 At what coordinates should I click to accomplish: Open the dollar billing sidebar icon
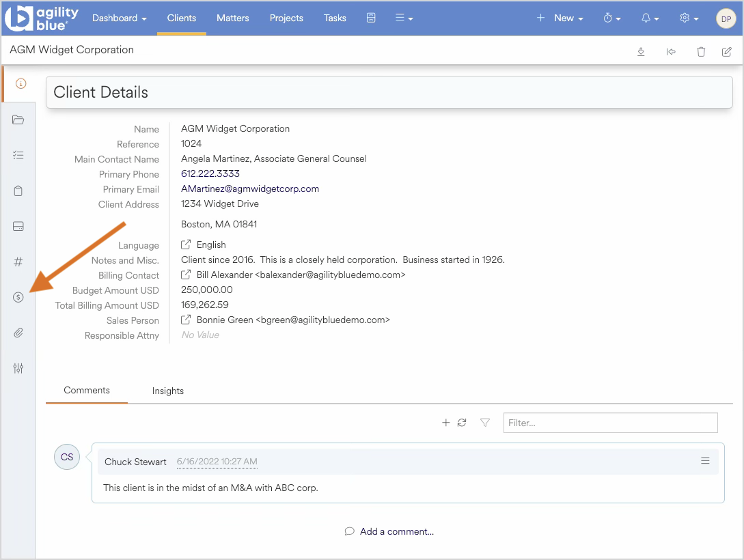(x=18, y=297)
